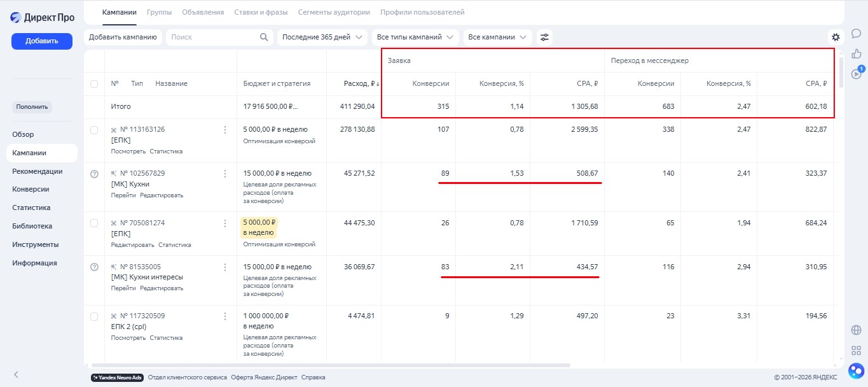Collapse the left sidebar arrow

click(x=17, y=374)
